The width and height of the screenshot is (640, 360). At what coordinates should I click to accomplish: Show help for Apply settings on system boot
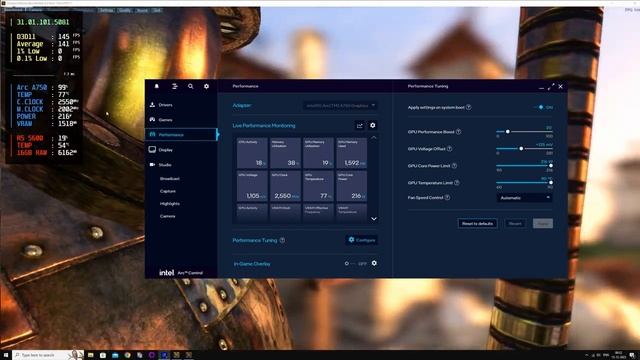pos(469,107)
